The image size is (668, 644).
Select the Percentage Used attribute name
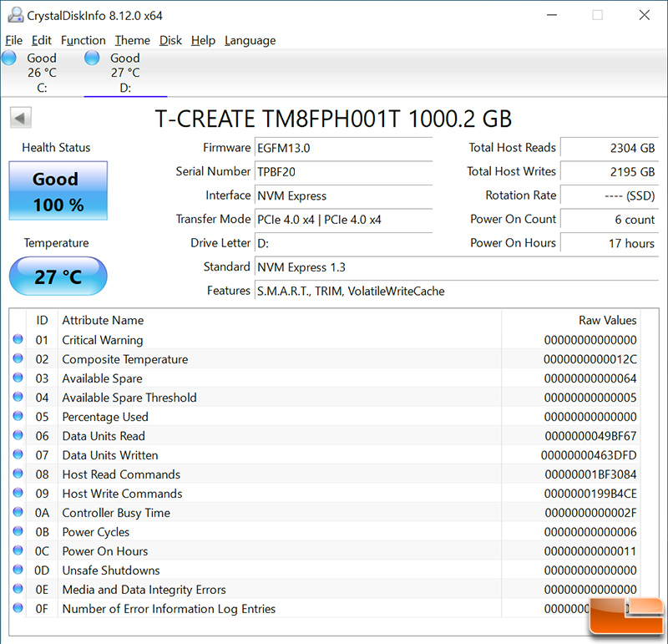click(x=105, y=417)
